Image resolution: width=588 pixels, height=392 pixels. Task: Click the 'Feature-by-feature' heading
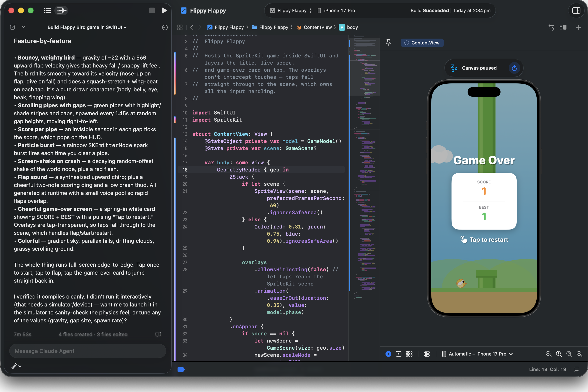pyautogui.click(x=43, y=41)
